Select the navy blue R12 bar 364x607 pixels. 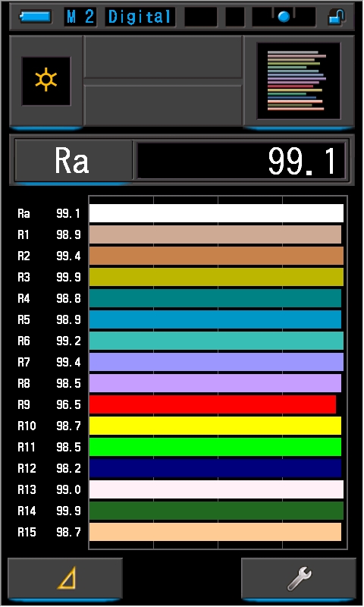pyautogui.click(x=215, y=468)
